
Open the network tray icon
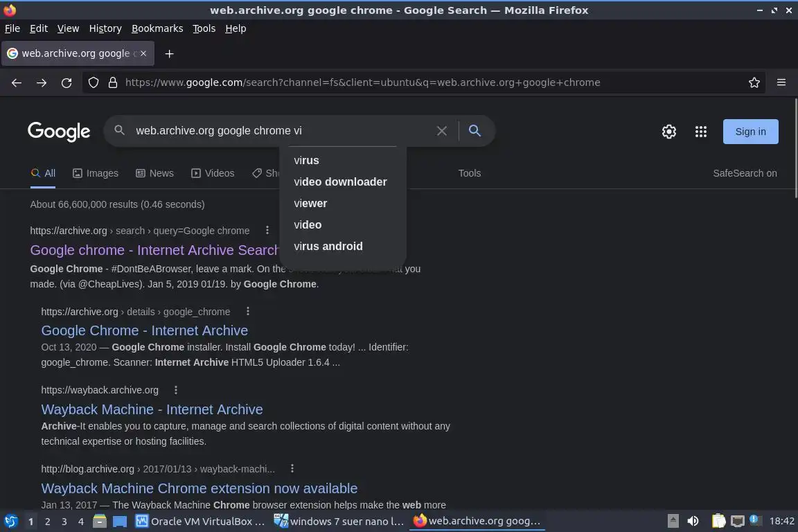[x=738, y=521]
